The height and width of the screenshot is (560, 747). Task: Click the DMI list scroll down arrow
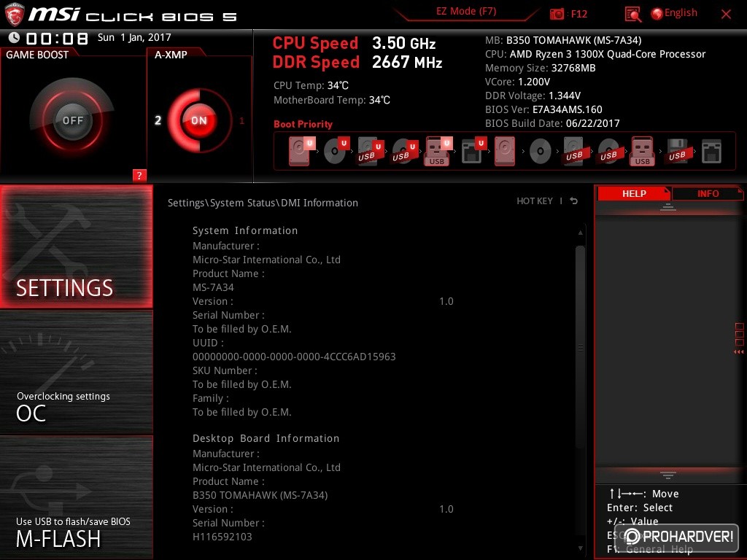(x=580, y=548)
